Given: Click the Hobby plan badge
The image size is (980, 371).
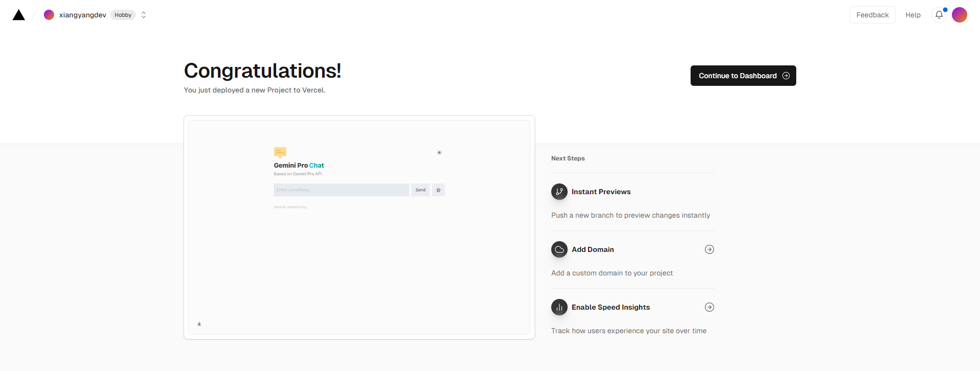Looking at the screenshot, I should [x=123, y=15].
